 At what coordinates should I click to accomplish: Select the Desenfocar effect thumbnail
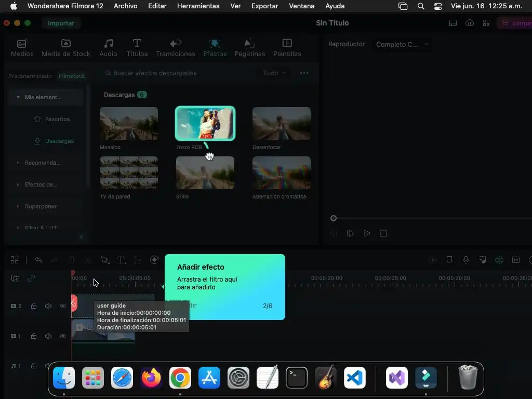pyautogui.click(x=281, y=124)
